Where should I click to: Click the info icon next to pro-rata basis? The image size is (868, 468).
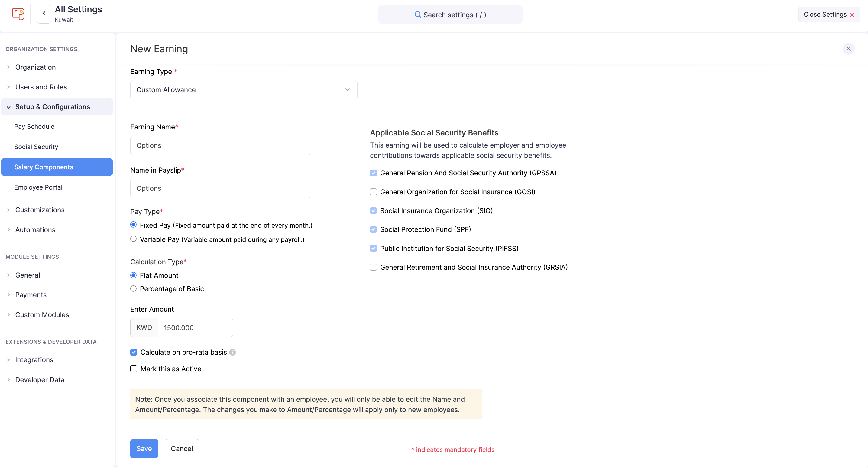point(232,352)
